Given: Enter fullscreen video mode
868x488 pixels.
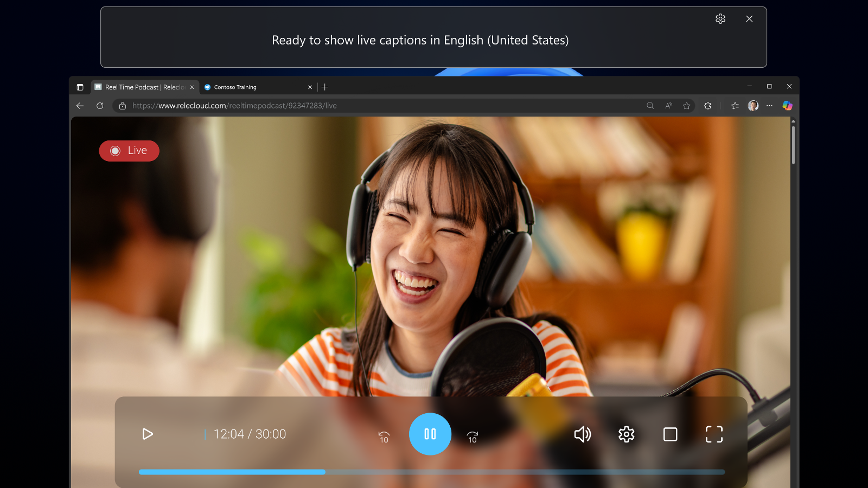Looking at the screenshot, I should click(x=714, y=434).
